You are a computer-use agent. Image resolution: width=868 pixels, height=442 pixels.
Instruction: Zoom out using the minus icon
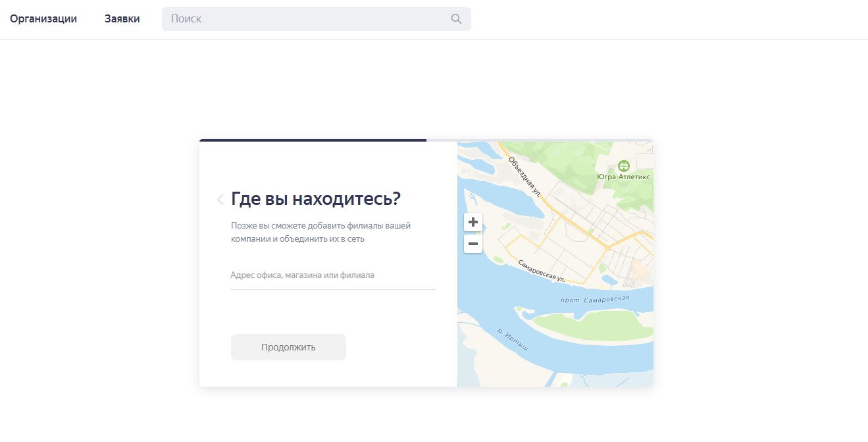pyautogui.click(x=472, y=243)
